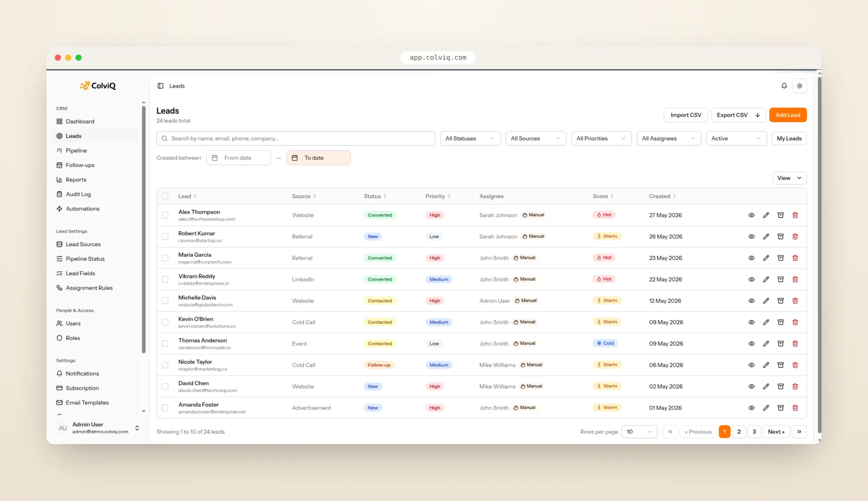868x501 pixels.
Task: Click the Add Lead button
Action: [788, 115]
